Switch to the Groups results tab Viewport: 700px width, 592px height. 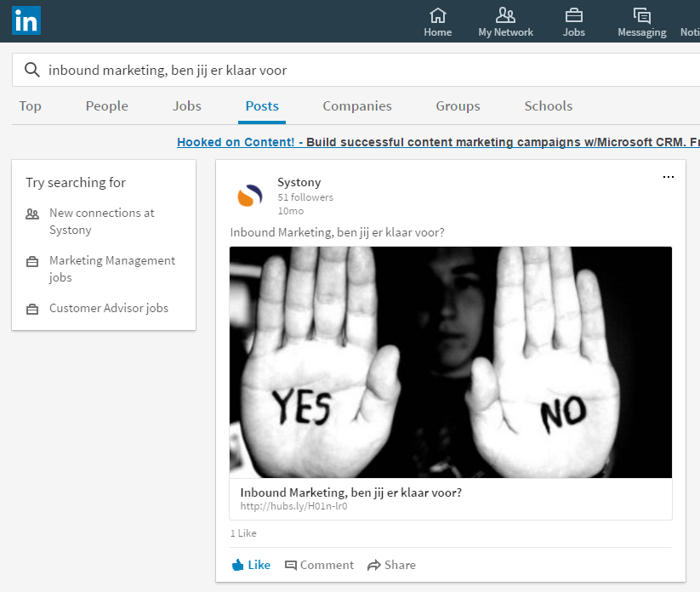[x=458, y=106]
